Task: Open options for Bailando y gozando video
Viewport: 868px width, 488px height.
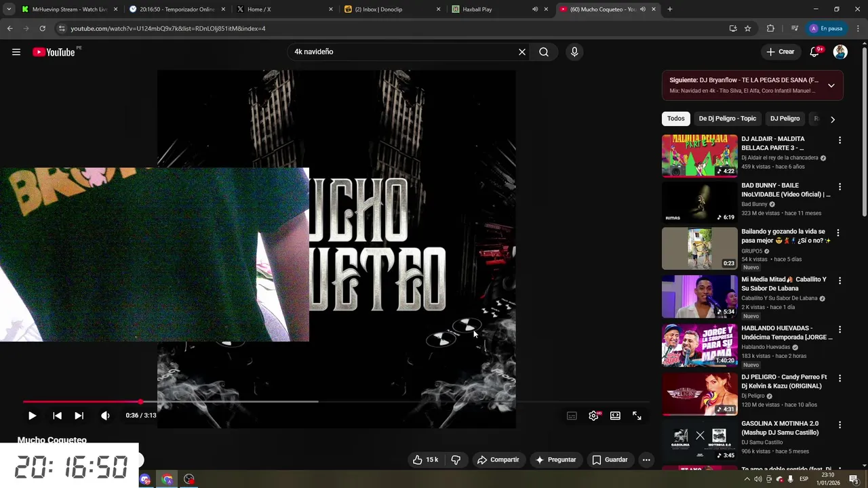Action: coord(840,233)
